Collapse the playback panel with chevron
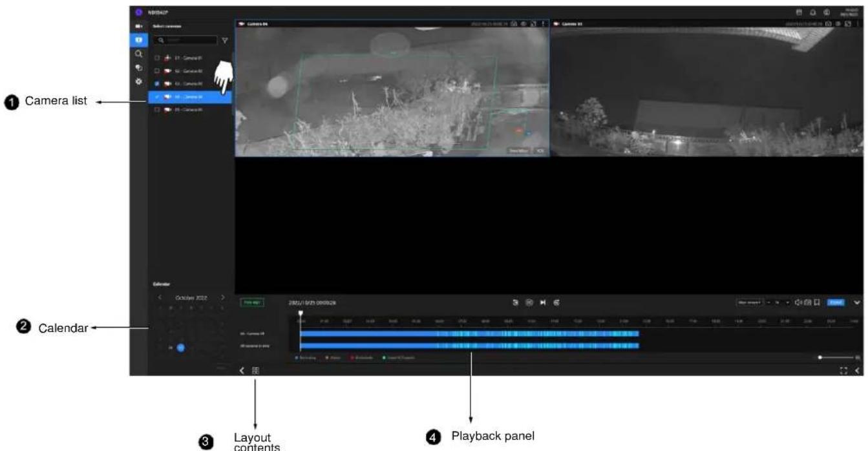 pos(858,302)
